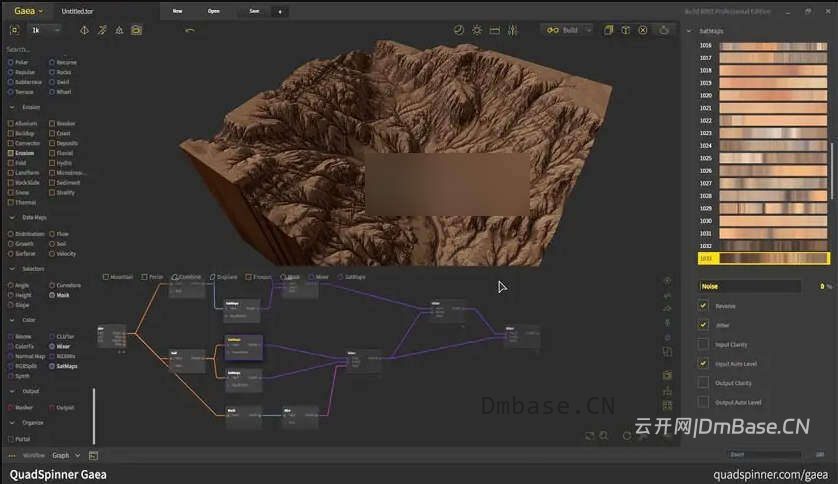This screenshot has height=484, width=838.
Task: Collapse the Data Maps node category
Action: tap(12, 217)
